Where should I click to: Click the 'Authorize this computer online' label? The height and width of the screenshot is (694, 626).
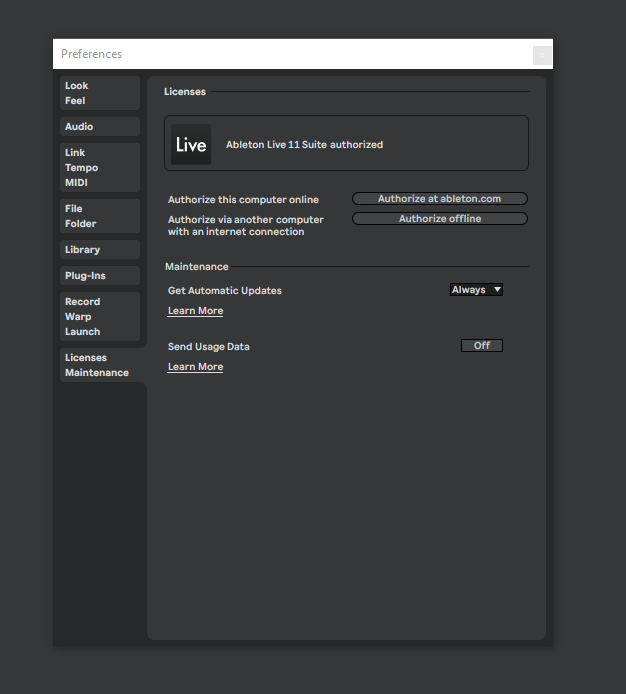point(243,200)
